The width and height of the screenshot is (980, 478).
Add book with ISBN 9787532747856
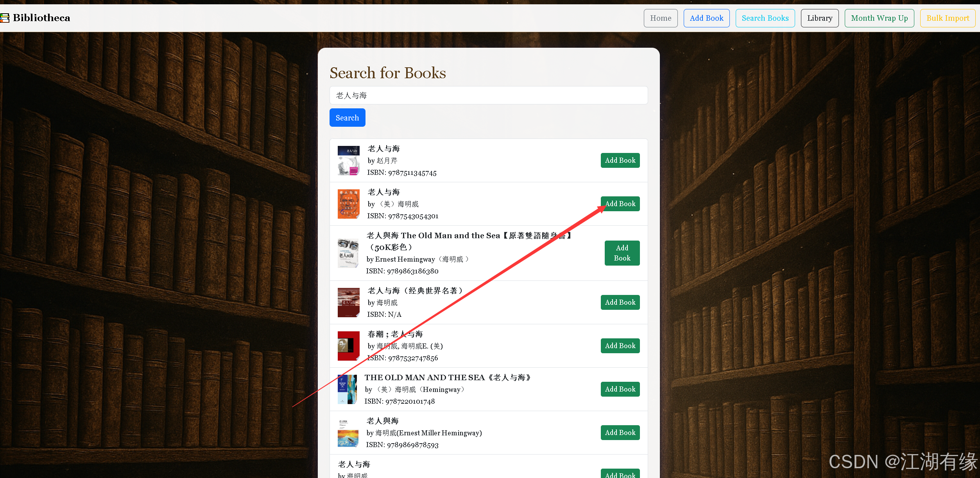click(x=620, y=346)
